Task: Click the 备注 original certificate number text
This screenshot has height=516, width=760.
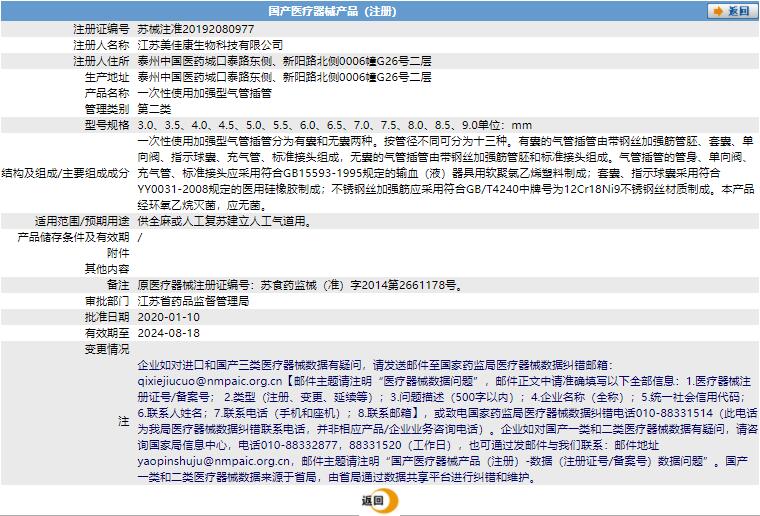Action: click(x=301, y=285)
